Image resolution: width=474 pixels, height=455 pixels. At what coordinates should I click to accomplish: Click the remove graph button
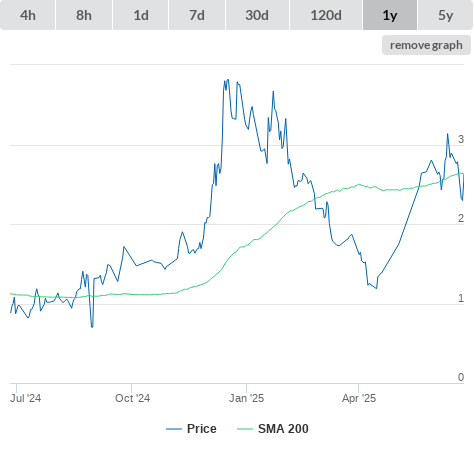coord(426,45)
